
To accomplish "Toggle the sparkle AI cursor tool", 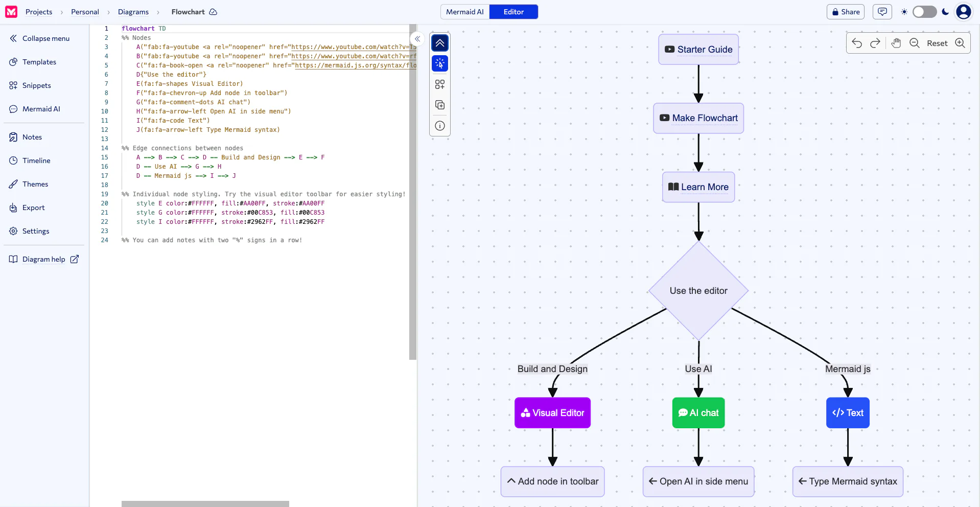I will 440,63.
